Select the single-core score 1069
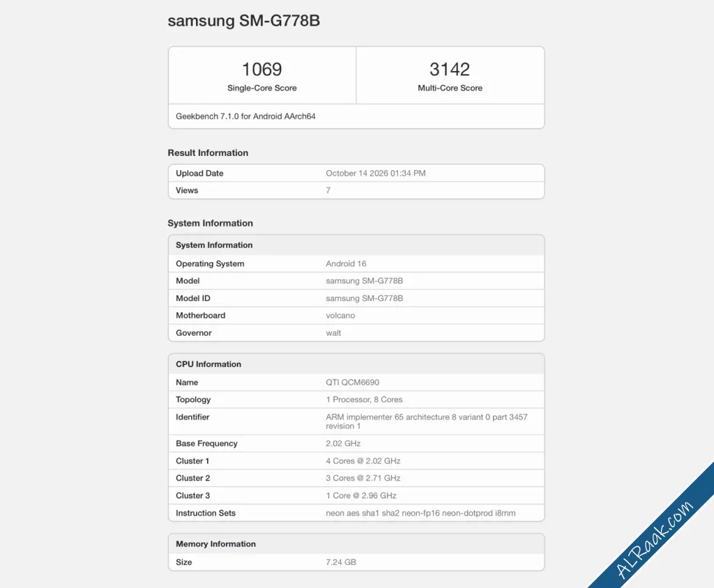 (x=262, y=69)
